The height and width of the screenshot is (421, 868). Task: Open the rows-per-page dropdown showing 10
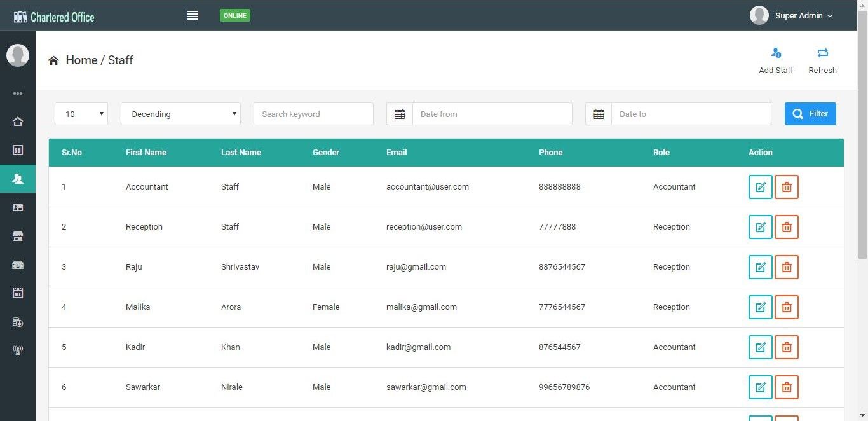click(81, 114)
